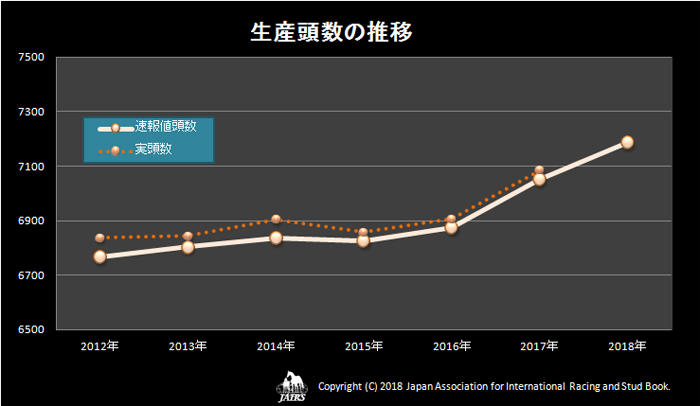Select the 2012年 solid line data point
The height and width of the screenshot is (406, 700).
click(100, 257)
